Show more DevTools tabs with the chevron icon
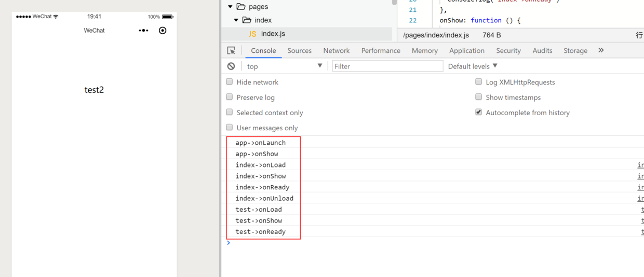 pyautogui.click(x=601, y=50)
